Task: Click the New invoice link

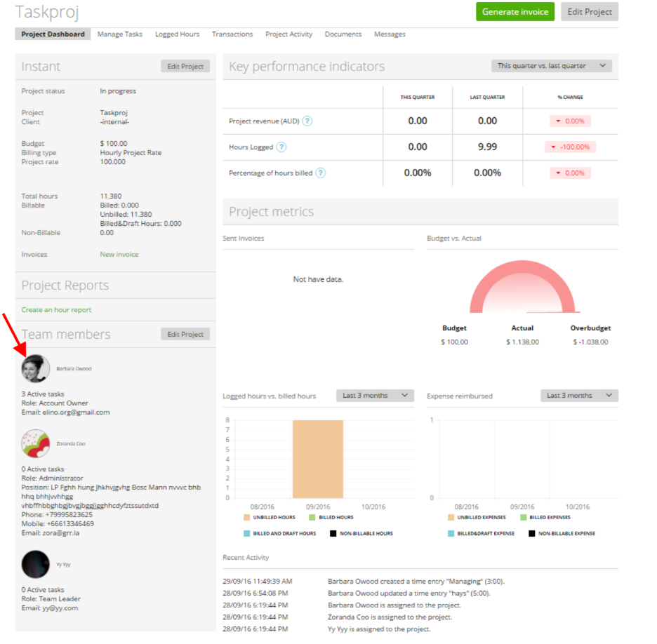Action: [x=119, y=255]
